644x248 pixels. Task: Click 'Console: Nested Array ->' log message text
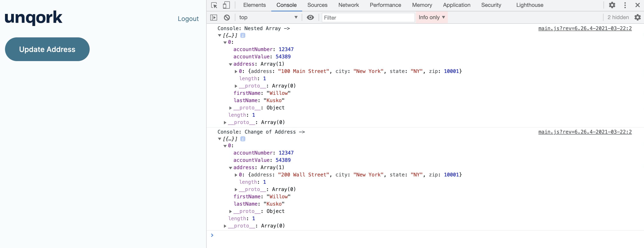(x=254, y=28)
